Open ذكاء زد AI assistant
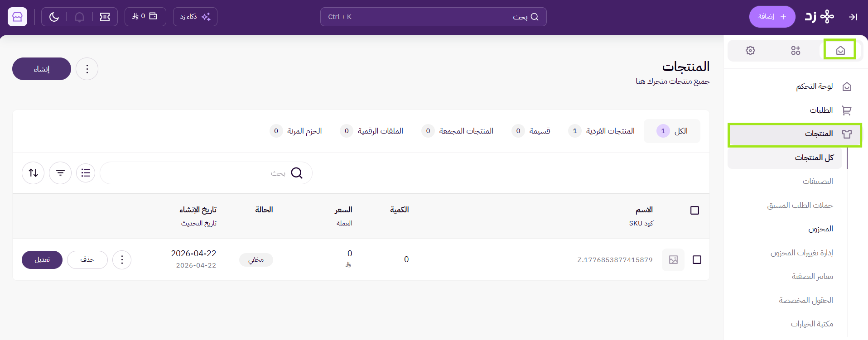 pyautogui.click(x=195, y=17)
